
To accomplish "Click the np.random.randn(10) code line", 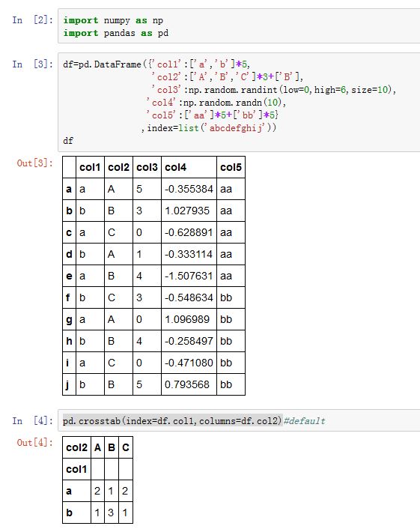I will click(x=216, y=102).
